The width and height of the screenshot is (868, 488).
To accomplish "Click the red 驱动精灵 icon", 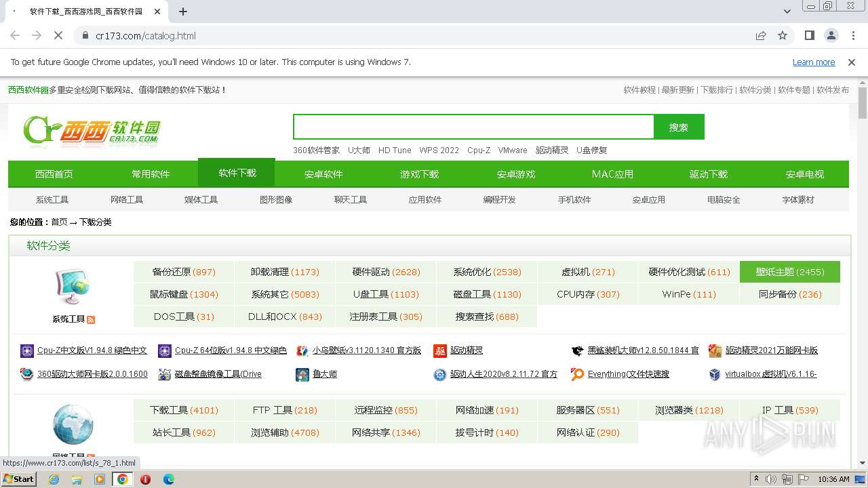I will pos(439,351).
